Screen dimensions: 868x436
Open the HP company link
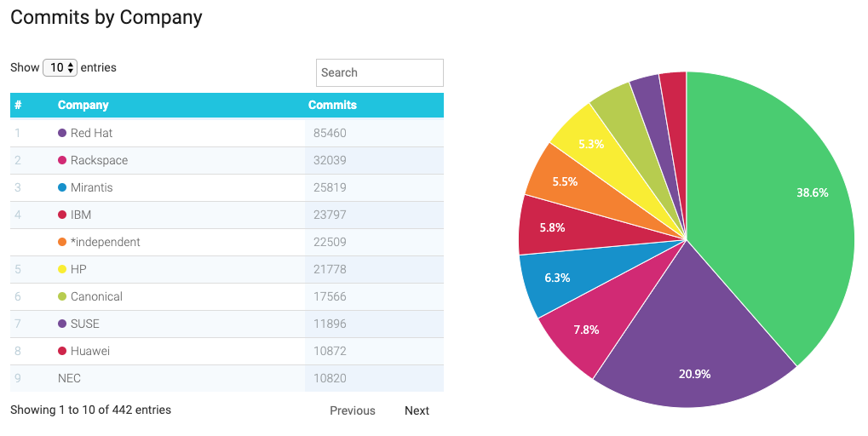[78, 269]
